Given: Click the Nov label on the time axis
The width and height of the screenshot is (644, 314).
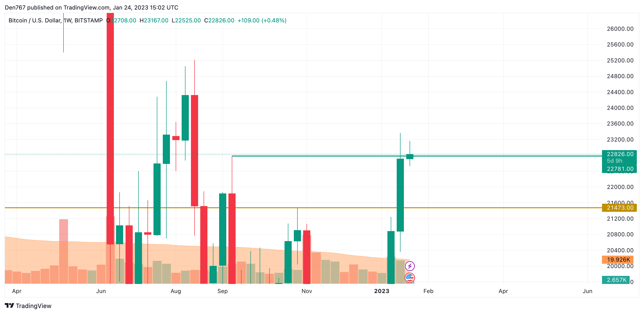Looking at the screenshot, I should point(307,291).
